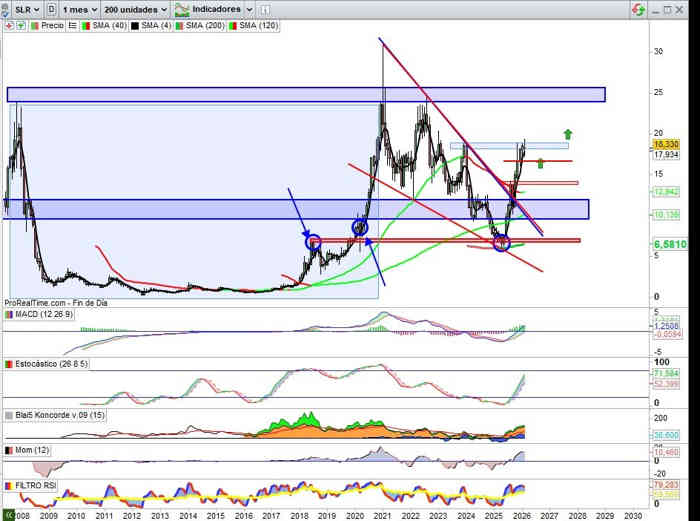
Task: Click the list icon before SMA (40)
Action: [x=72, y=25]
